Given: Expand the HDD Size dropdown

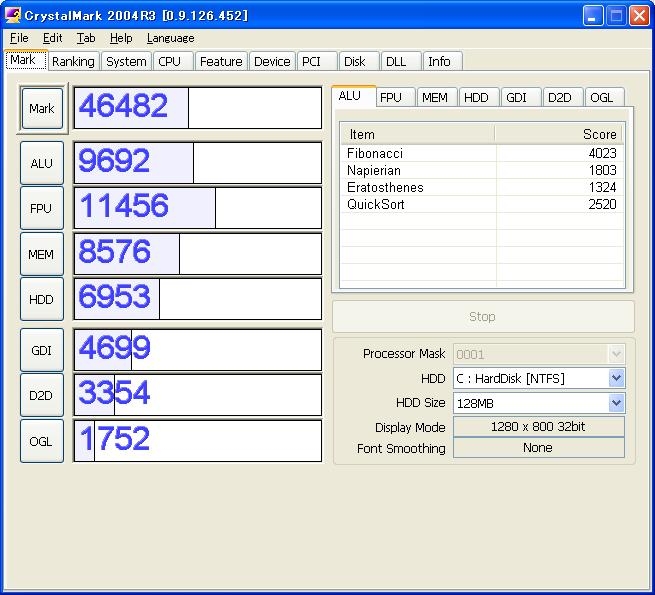Looking at the screenshot, I should click(616, 403).
